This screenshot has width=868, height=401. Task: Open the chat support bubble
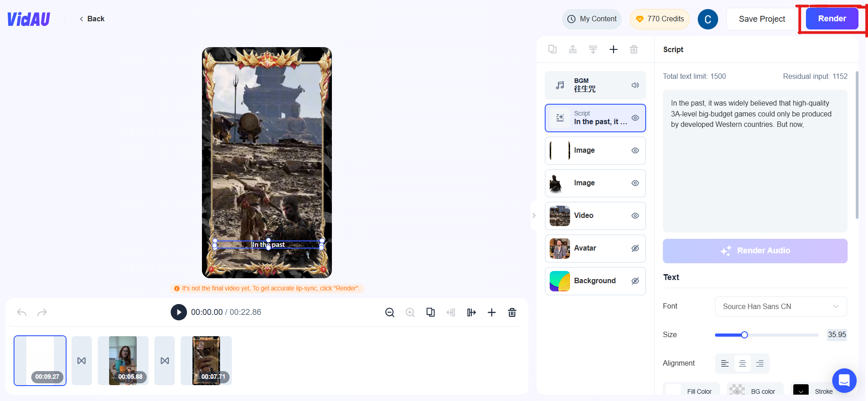(844, 381)
